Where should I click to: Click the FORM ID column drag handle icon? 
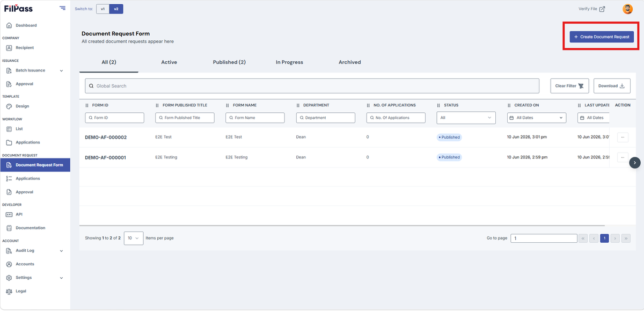[x=87, y=105]
